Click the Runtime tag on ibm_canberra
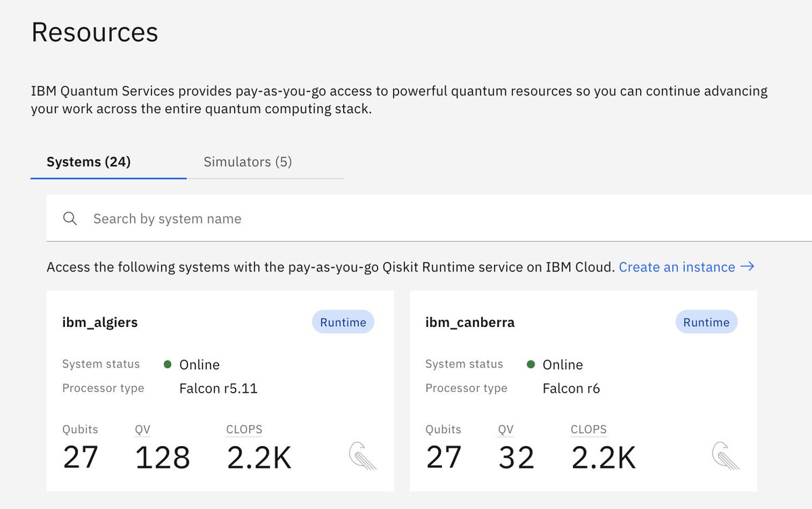Viewport: 812px width, 509px height. click(x=706, y=322)
